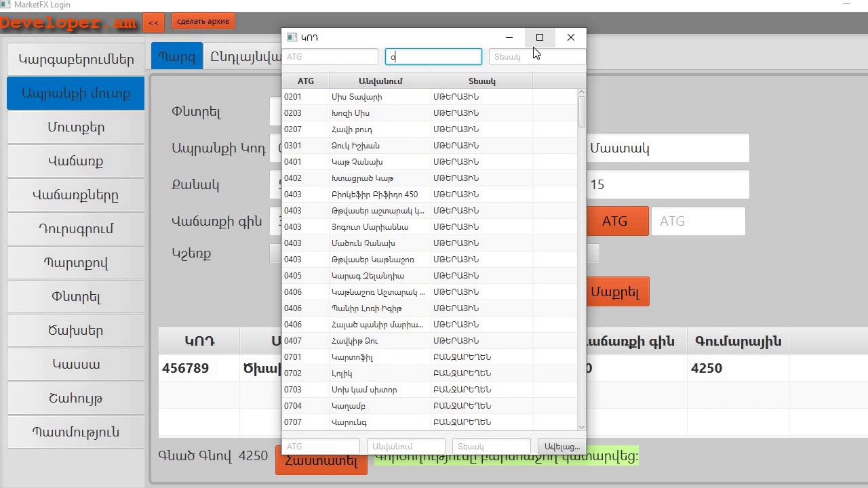Click the ATG text field beside orange button
This screenshot has width=868, height=488.
(698, 221)
